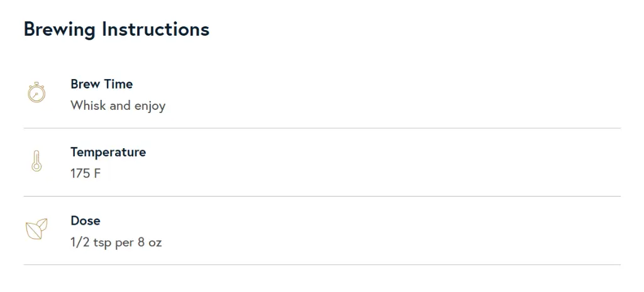Click the letter F after 175

(x=97, y=174)
